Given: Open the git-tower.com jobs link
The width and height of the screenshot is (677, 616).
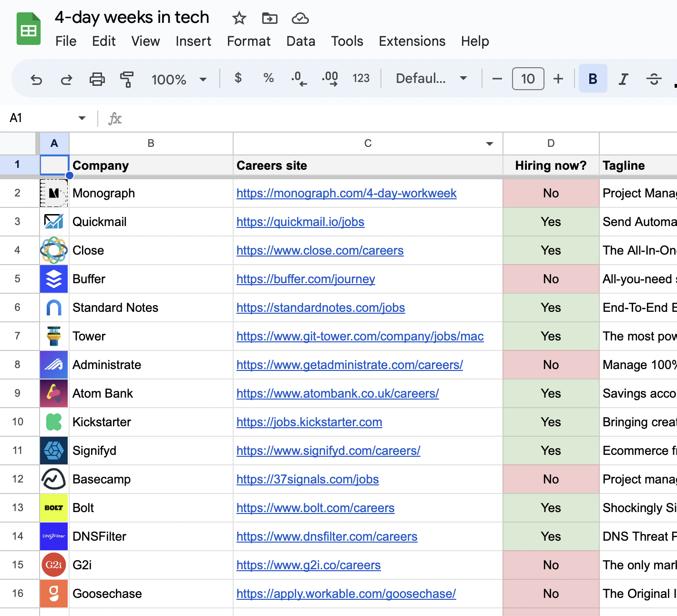Looking at the screenshot, I should (x=360, y=336).
